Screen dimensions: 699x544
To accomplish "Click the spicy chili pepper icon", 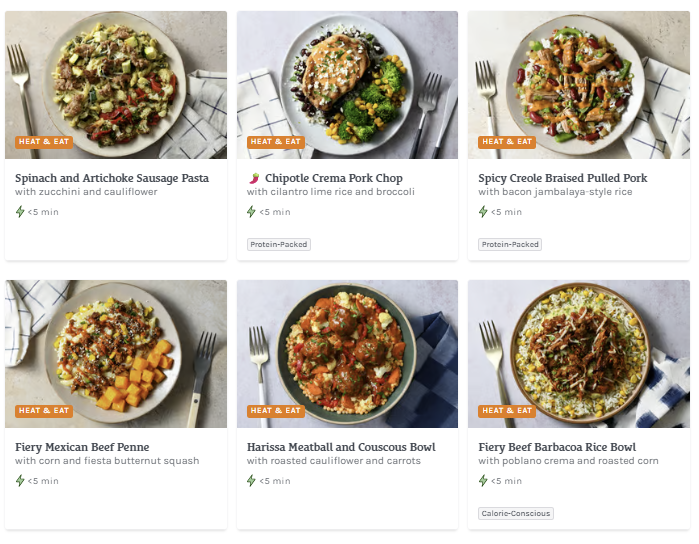I will point(253,178).
